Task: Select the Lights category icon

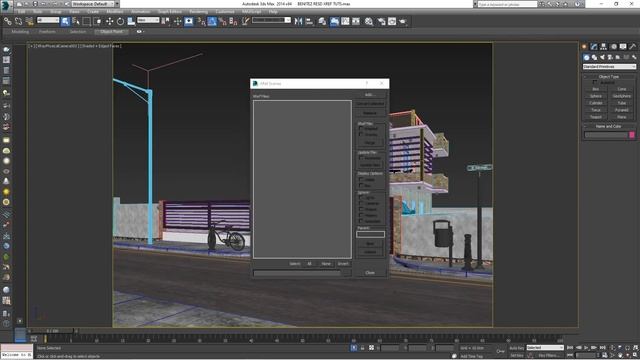Action: tap(602, 57)
